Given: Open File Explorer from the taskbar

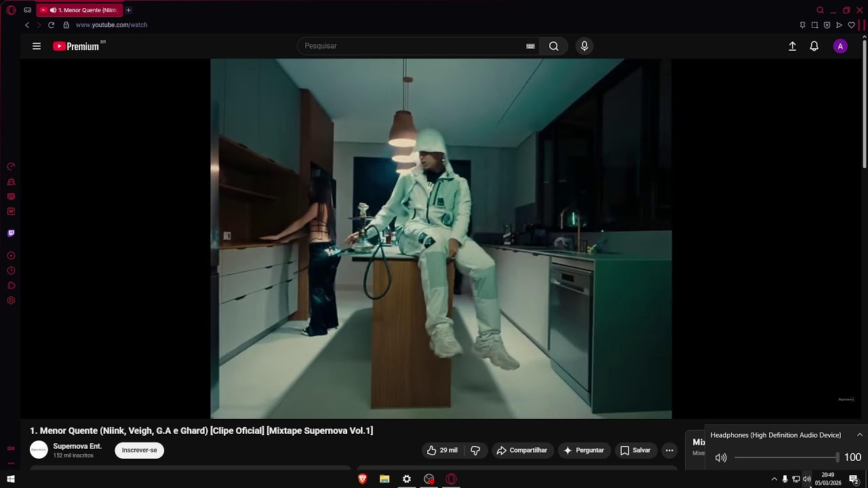Looking at the screenshot, I should tap(384, 479).
